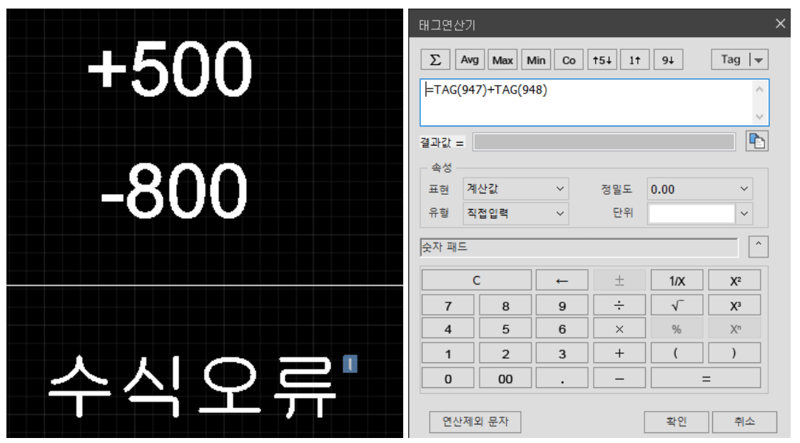Viewport: 800px width, 443px height.
Task: Click the number 6 key
Action: pyautogui.click(x=562, y=329)
